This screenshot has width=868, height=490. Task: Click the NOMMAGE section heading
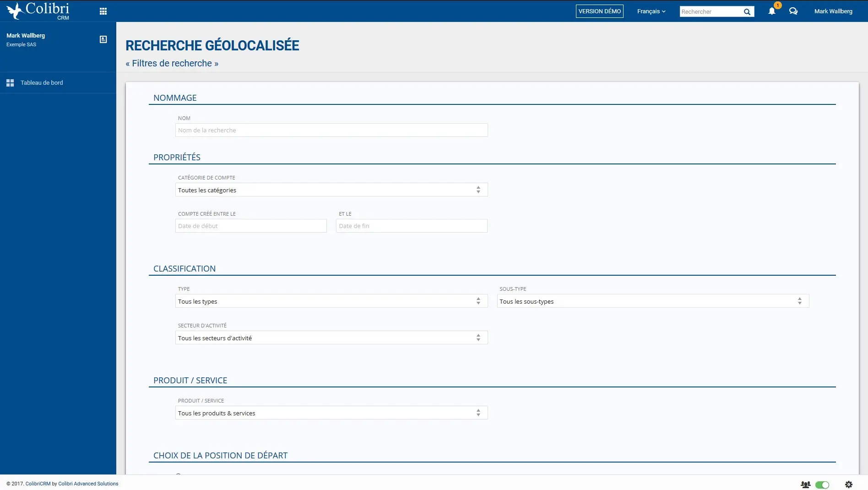[175, 98]
